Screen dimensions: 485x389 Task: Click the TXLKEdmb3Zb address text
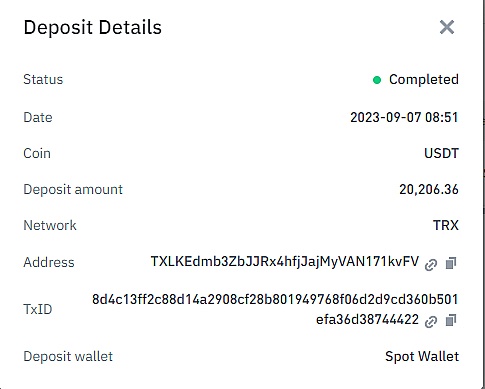[285, 262]
